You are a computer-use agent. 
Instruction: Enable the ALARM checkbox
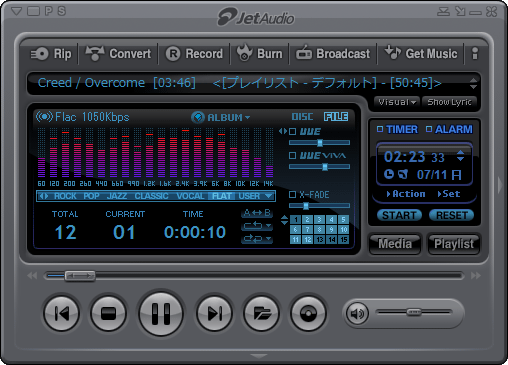click(429, 129)
